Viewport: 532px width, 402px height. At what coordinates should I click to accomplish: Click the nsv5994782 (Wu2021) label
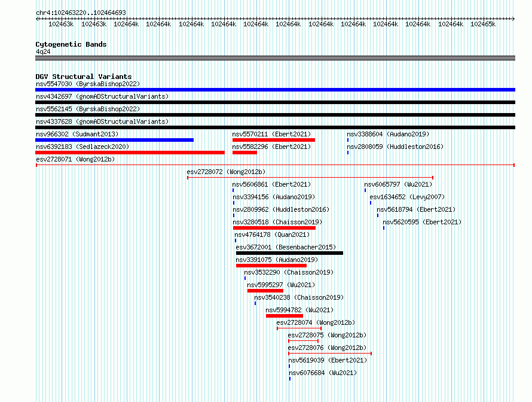tap(299, 310)
